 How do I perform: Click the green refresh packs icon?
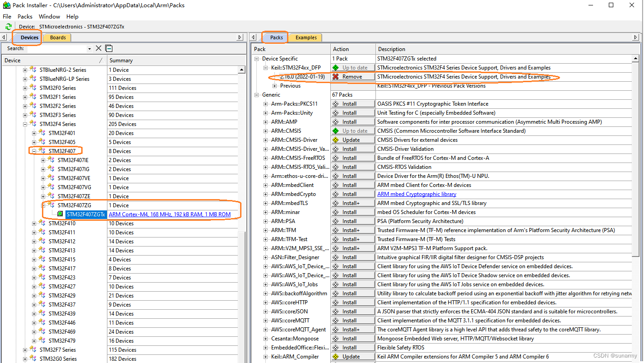coord(8,27)
